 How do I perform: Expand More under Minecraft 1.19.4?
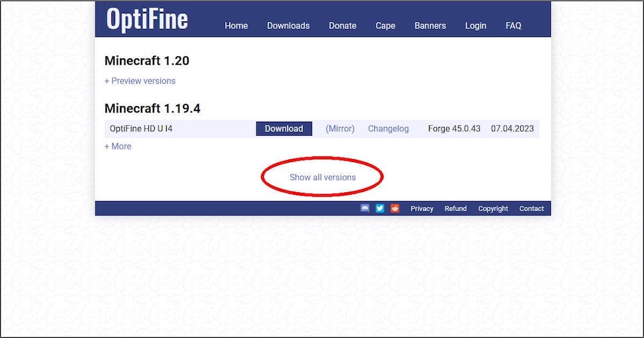click(118, 146)
